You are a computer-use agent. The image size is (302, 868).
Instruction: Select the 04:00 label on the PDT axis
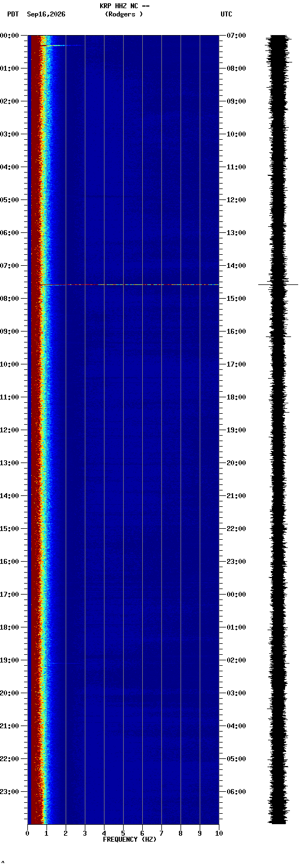[x=9, y=167]
